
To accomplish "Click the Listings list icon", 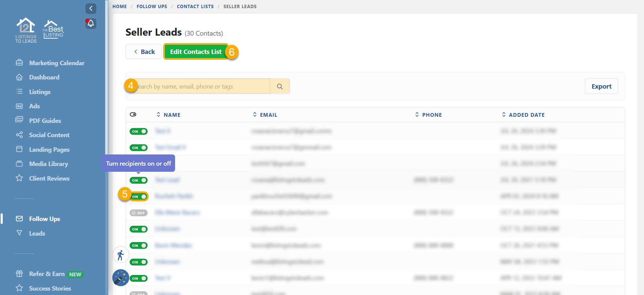I will [19, 92].
